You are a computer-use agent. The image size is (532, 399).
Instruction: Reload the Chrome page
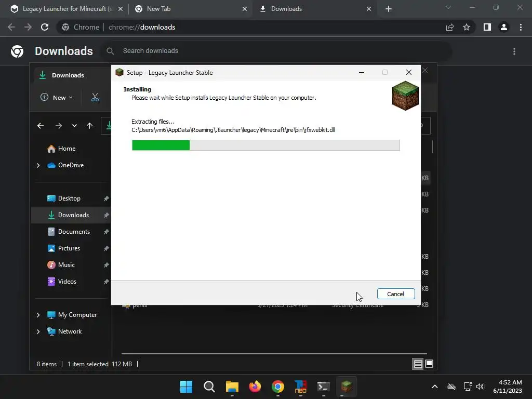45,27
